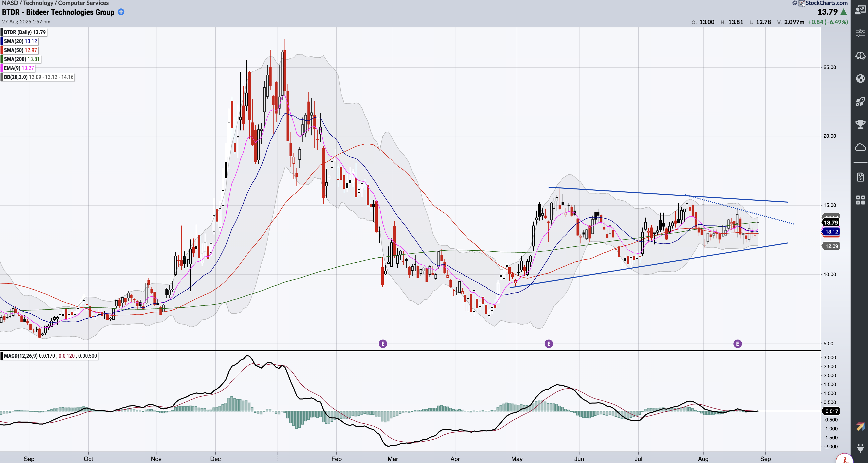The image size is (868, 463).
Task: Click the high value H: 13.81
Action: pyautogui.click(x=732, y=22)
